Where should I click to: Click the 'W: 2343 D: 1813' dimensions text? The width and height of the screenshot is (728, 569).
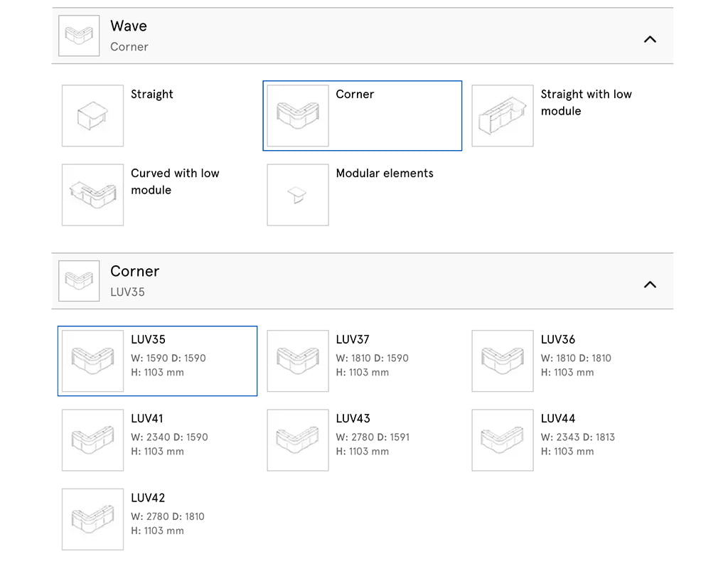tap(577, 437)
